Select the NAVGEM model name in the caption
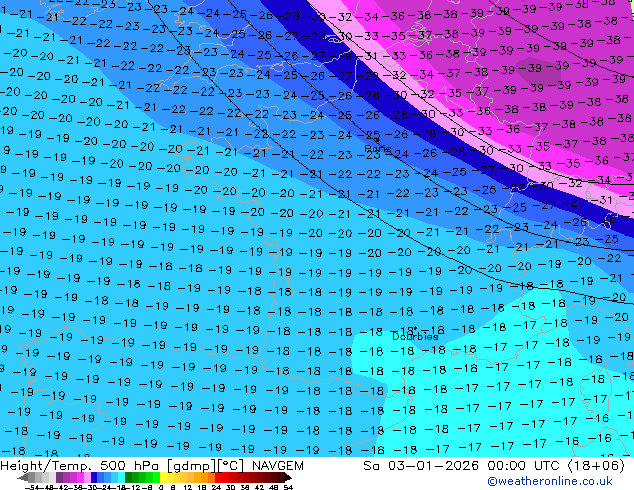 (277, 466)
